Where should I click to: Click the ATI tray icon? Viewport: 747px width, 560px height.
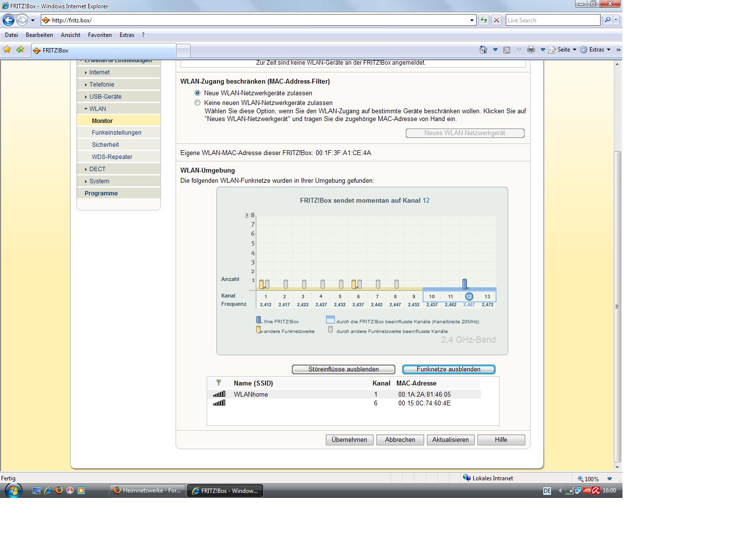pos(587,490)
